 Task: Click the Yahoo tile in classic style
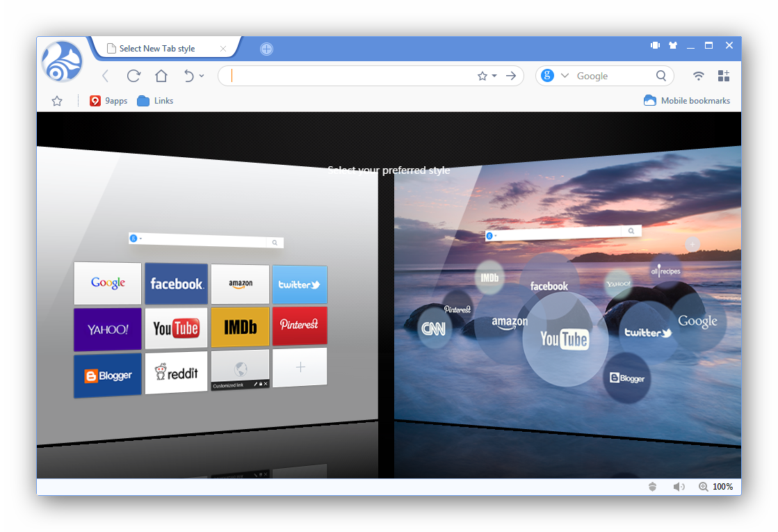[x=108, y=330]
